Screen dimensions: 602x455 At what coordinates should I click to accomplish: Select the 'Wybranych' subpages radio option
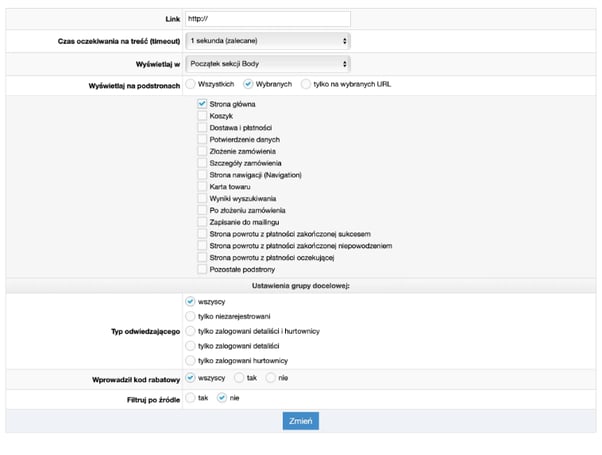(248, 84)
